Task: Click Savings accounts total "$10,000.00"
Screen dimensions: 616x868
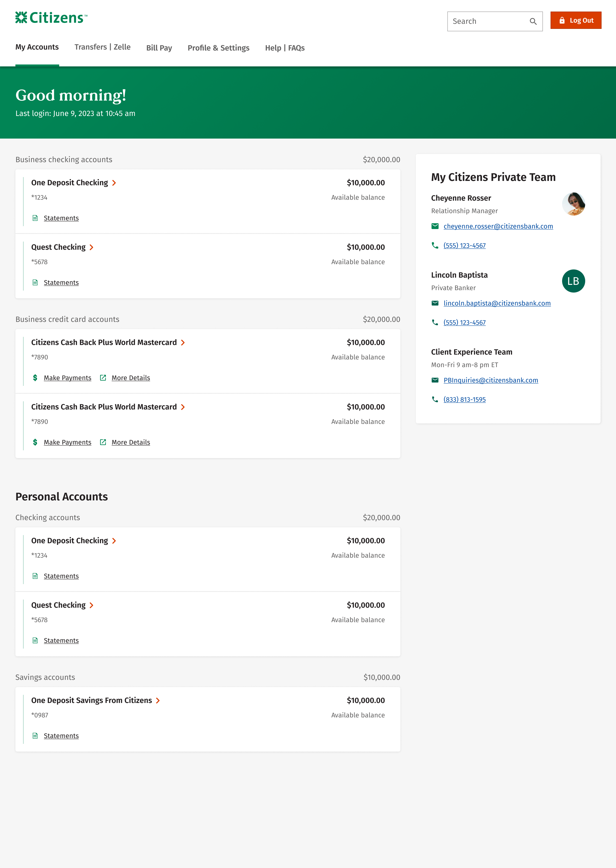Action: [382, 677]
